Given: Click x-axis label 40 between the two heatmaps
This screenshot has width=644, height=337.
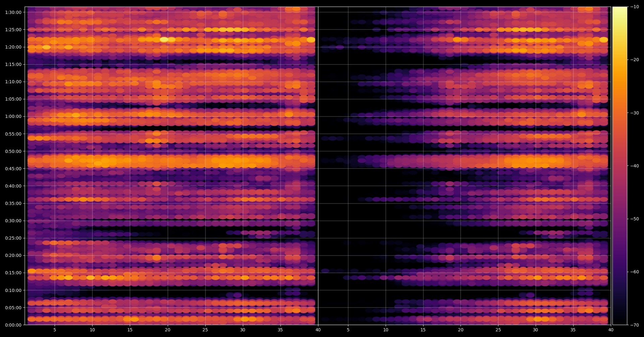Looking at the screenshot, I should click(318, 330).
